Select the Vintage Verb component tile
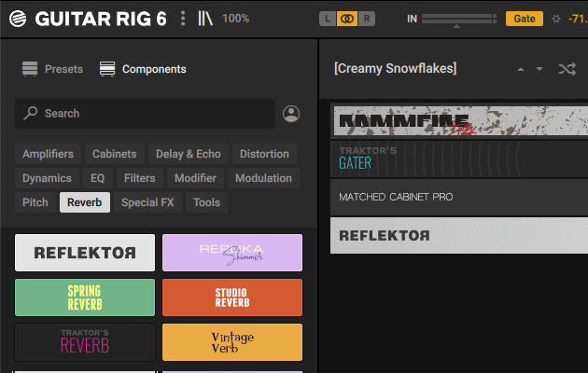This screenshot has height=373, width=588. (x=232, y=342)
